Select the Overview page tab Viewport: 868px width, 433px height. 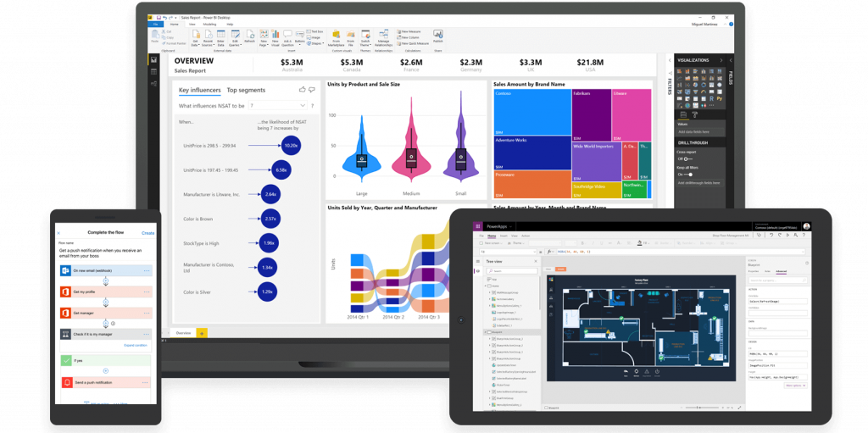(x=183, y=333)
